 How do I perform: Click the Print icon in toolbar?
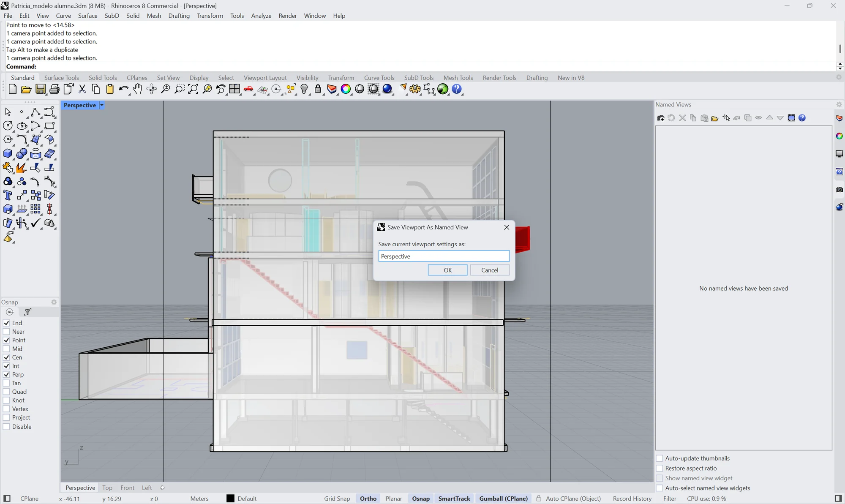(x=55, y=89)
